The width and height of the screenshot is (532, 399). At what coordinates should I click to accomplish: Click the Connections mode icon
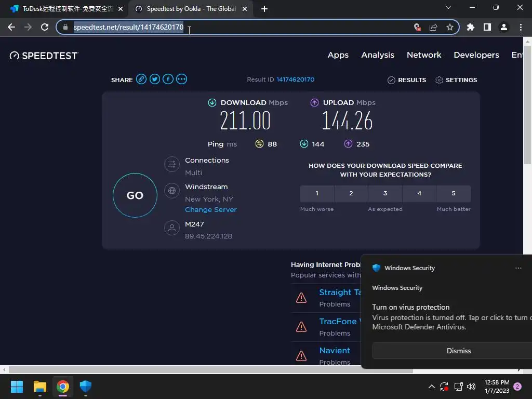point(172,165)
